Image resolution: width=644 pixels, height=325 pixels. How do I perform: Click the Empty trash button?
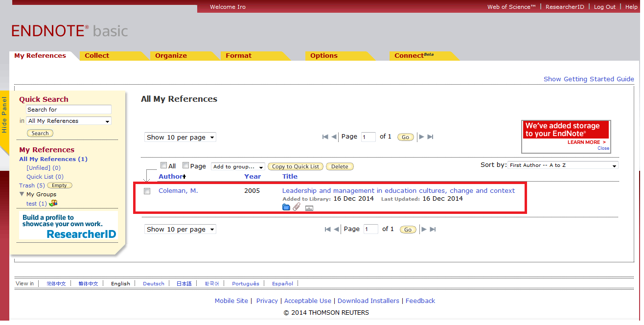coord(59,186)
